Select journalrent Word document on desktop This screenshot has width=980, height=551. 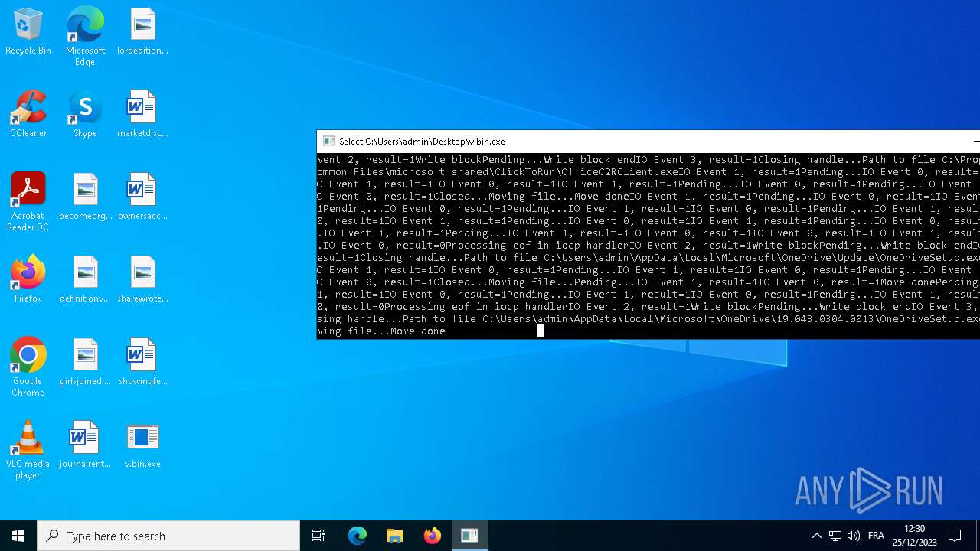click(x=85, y=445)
